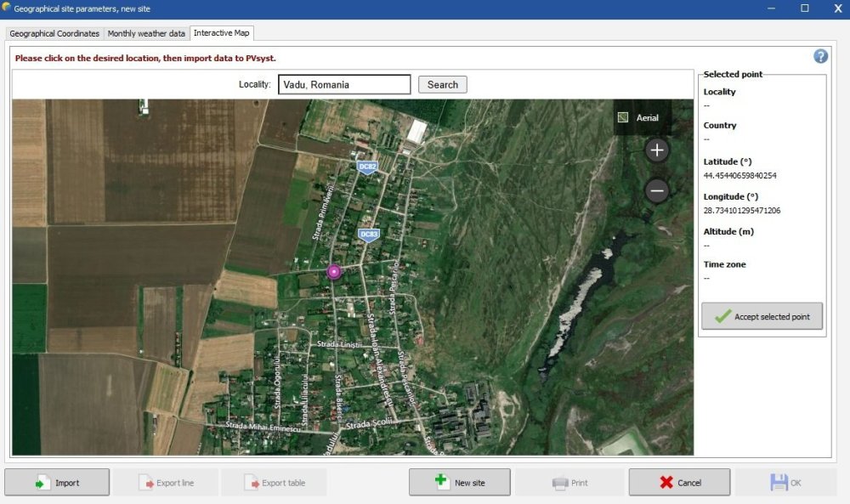This screenshot has width=850, height=504.
Task: Click the PVsyst app icon in title bar
Action: point(7,8)
